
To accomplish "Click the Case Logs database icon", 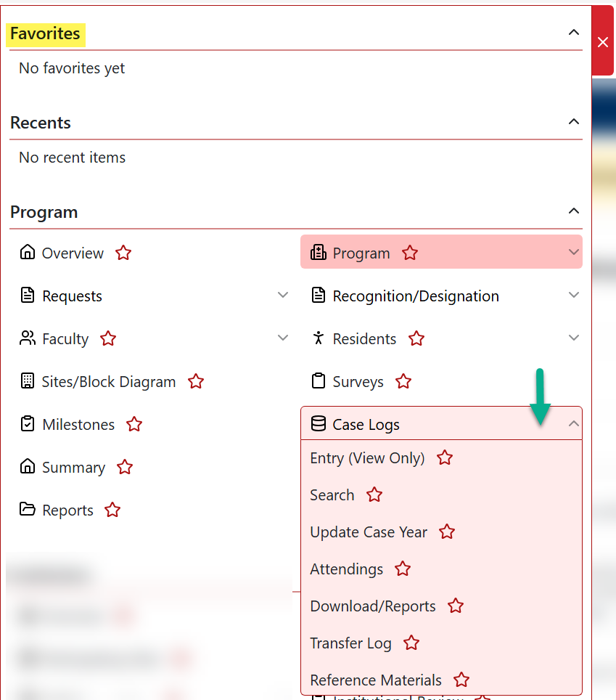I will pos(318,423).
